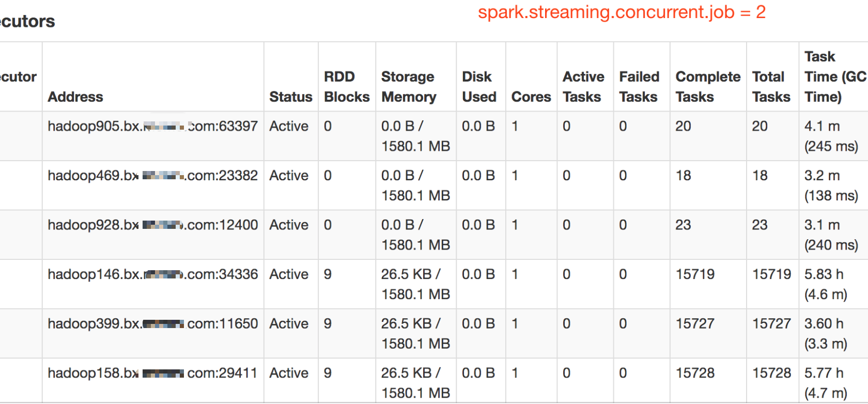The image size is (868, 404).
Task: Sort by Storage Memory header
Action: point(409,86)
